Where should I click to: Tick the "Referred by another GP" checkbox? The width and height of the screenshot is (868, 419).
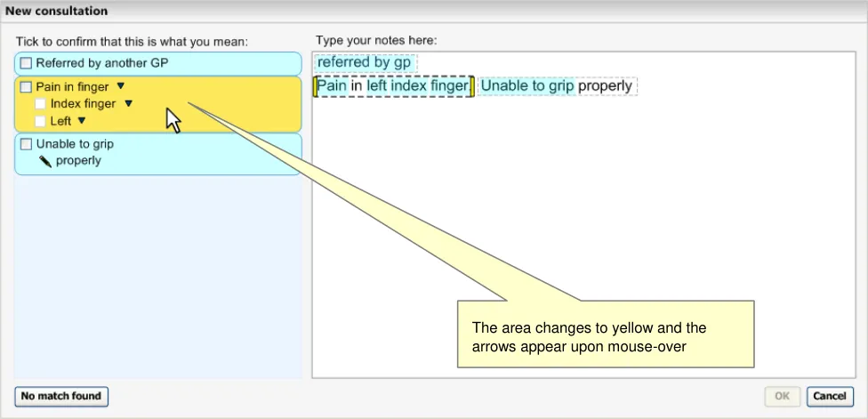tap(26, 63)
